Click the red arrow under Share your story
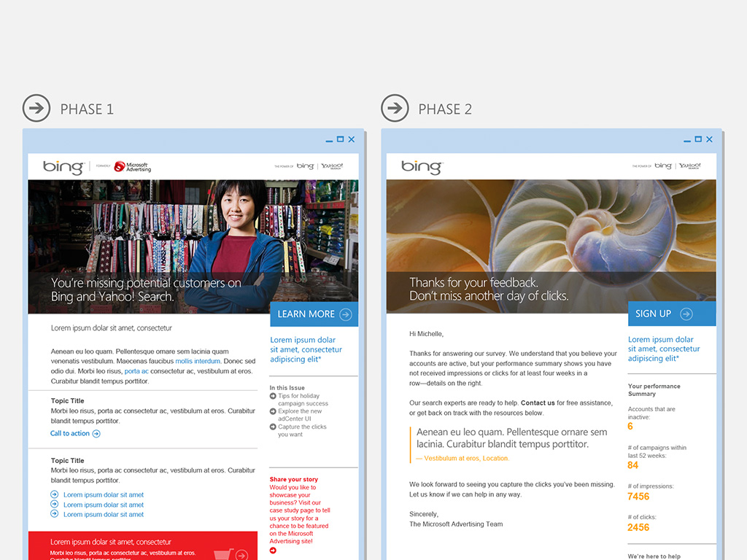This screenshot has height=560, width=747. 273,551
